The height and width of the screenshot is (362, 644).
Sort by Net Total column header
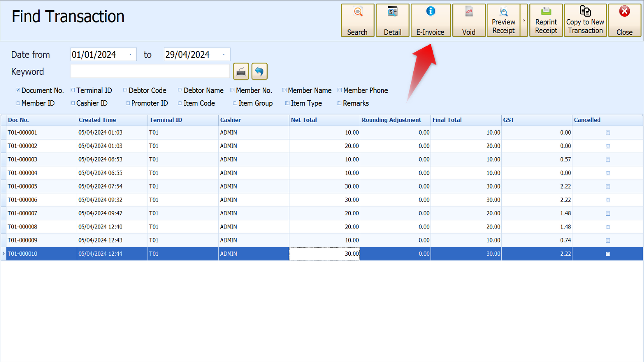tap(325, 120)
